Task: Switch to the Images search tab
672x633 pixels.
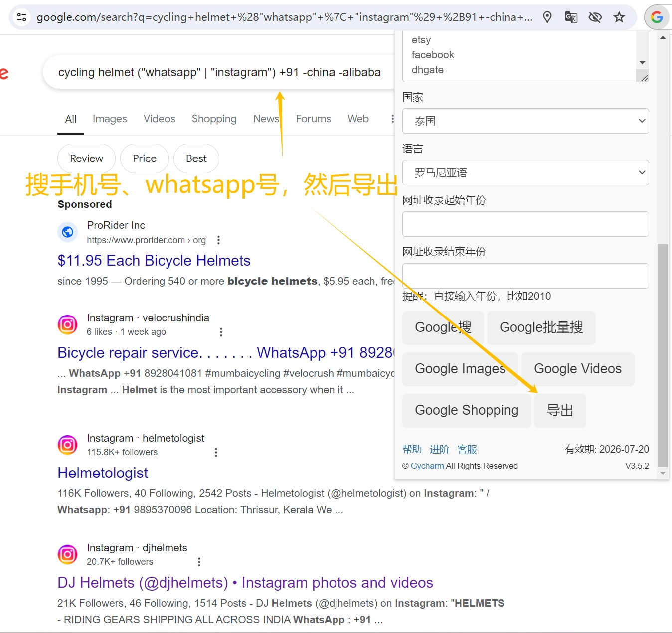Action: (x=110, y=119)
